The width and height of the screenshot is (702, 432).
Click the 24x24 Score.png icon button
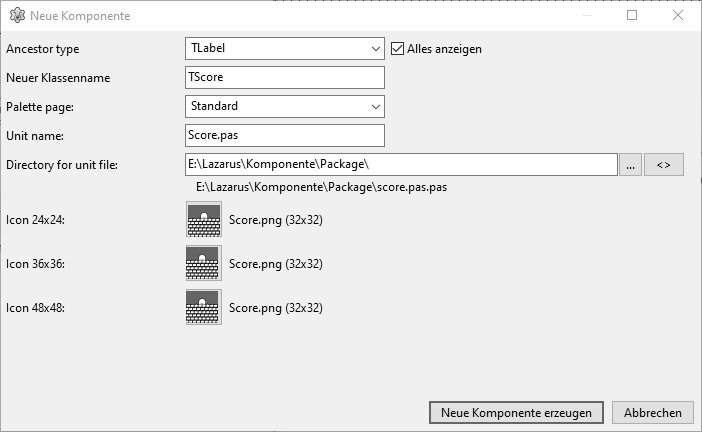click(x=204, y=219)
